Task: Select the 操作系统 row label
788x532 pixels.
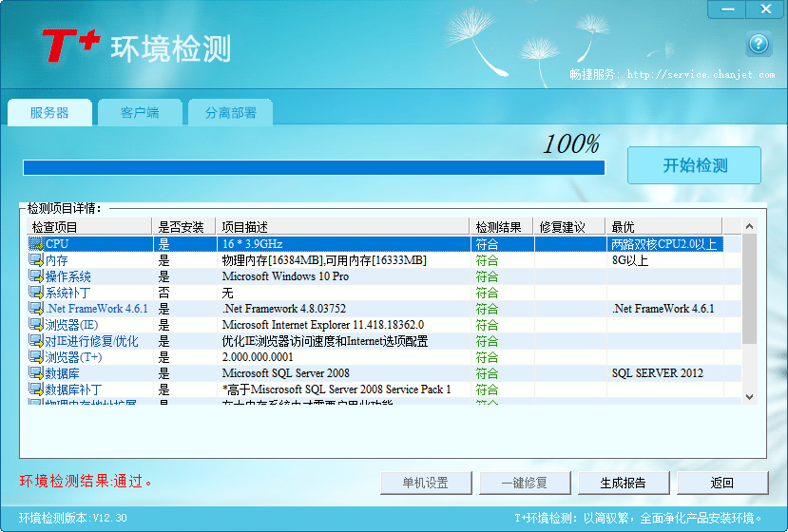Action: (x=67, y=276)
